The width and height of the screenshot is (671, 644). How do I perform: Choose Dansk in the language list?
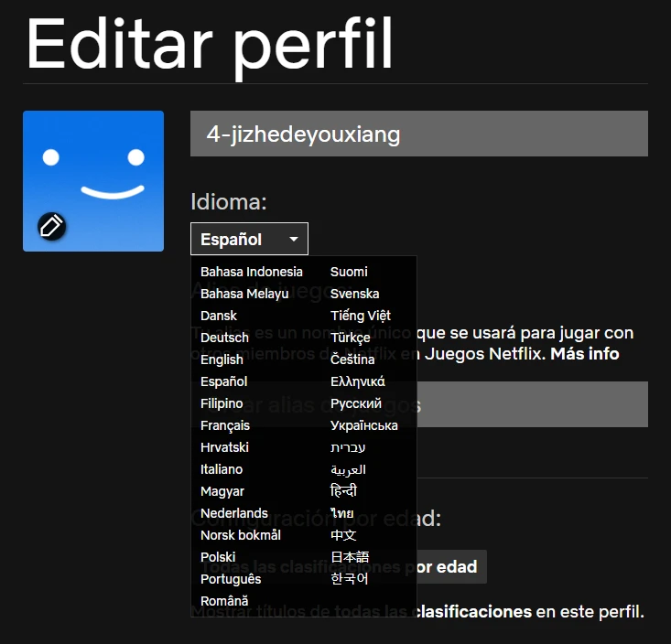coord(219,316)
